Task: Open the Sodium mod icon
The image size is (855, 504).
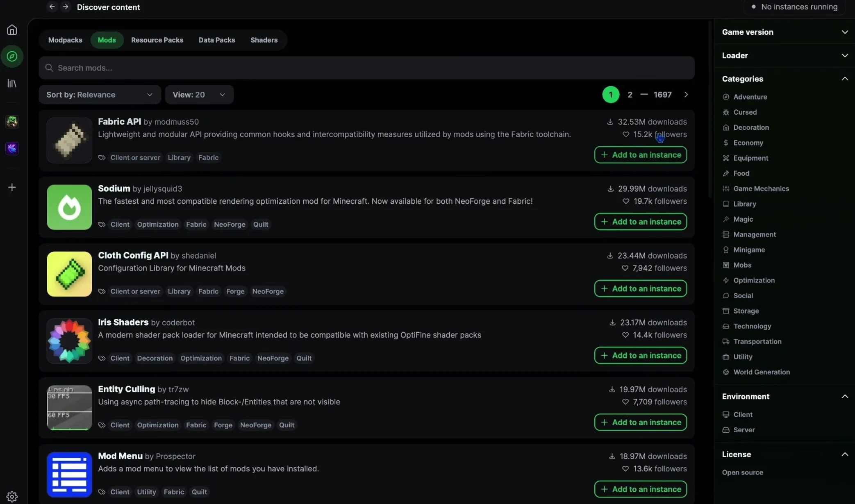Action: (69, 207)
